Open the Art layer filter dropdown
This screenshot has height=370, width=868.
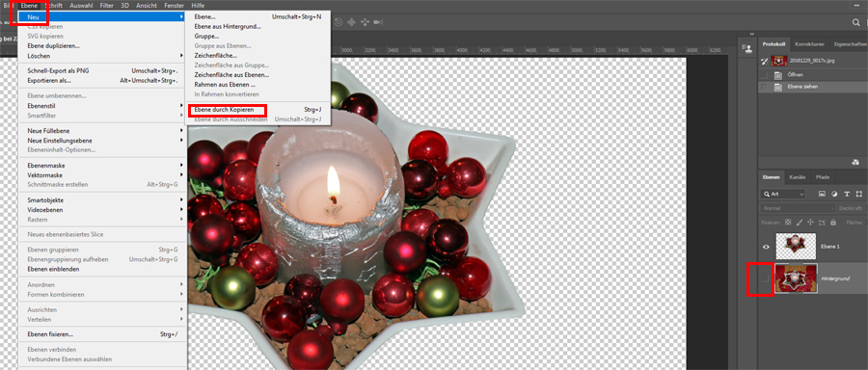click(x=783, y=194)
